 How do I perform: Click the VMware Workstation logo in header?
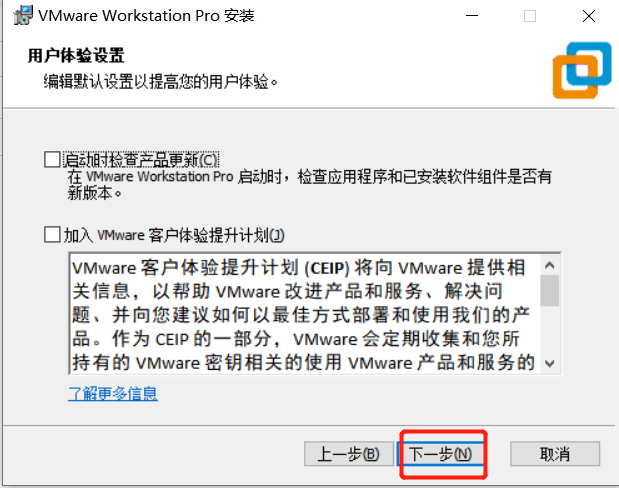(x=582, y=70)
